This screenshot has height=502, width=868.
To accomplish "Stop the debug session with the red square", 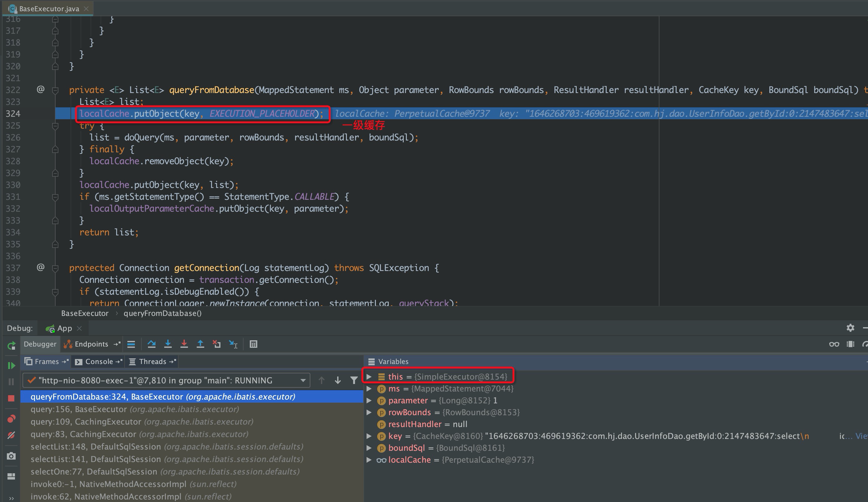I will [11, 398].
